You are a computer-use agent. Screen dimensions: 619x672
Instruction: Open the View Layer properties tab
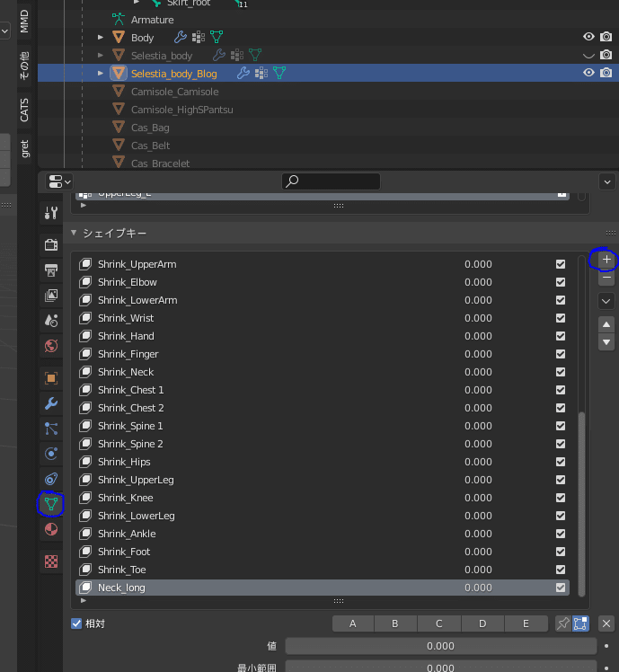[51, 296]
